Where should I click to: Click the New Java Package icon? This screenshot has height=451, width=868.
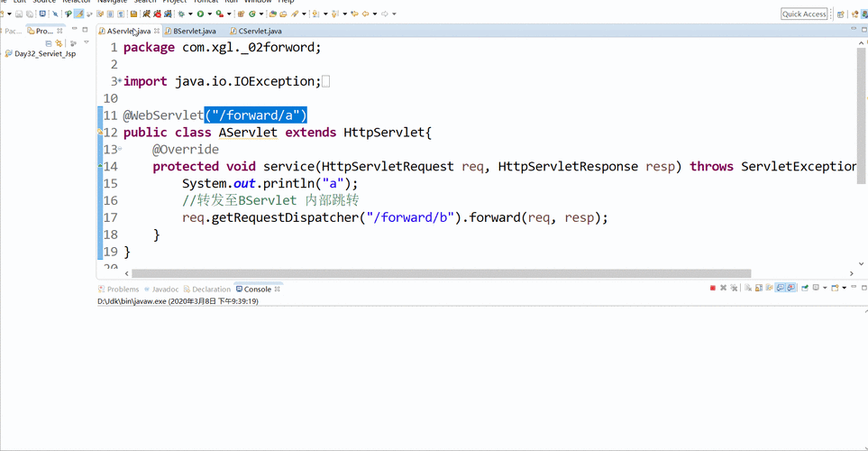coord(241,14)
